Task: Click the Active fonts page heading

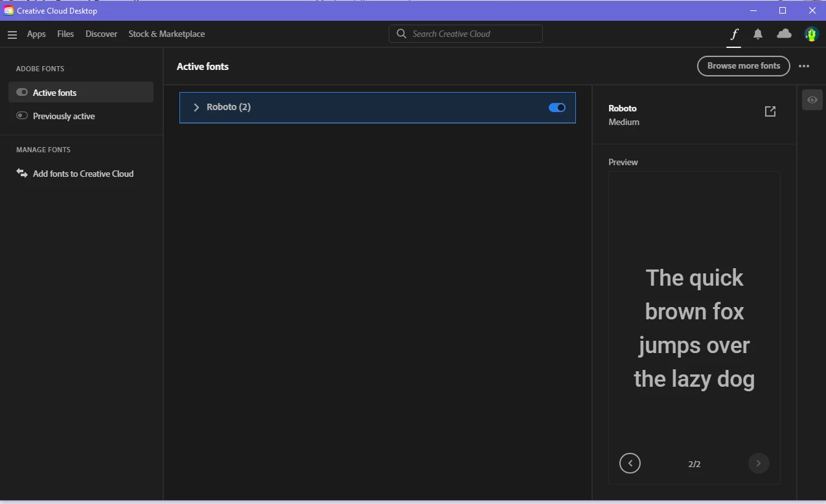Action: pos(203,66)
